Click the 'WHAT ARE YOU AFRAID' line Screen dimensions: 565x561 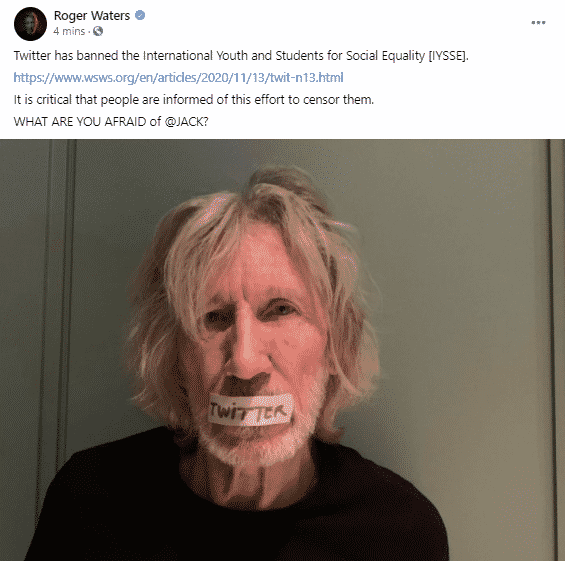coord(111,122)
